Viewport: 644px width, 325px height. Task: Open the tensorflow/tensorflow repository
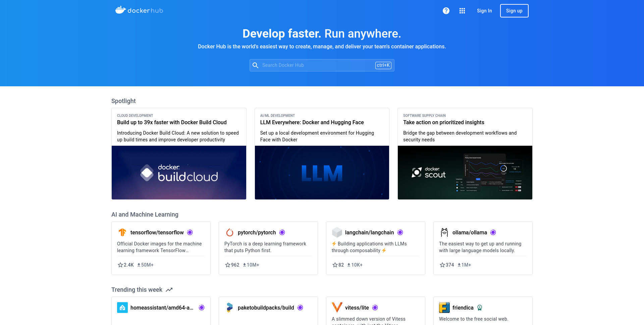coord(157,232)
